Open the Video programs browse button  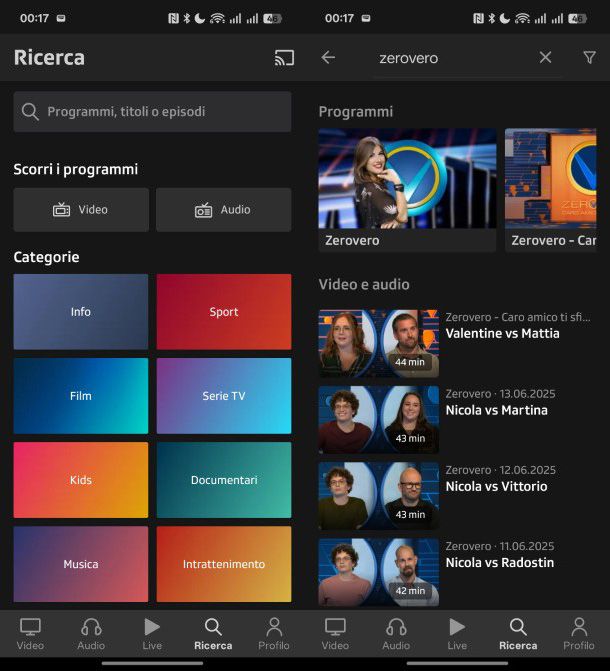81,210
